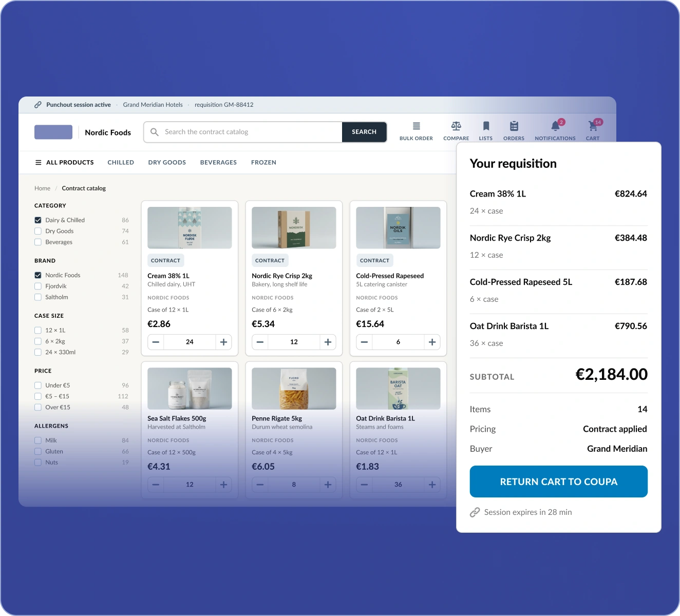680x616 pixels.
Task: Open the Lists bookmark icon
Action: (486, 126)
